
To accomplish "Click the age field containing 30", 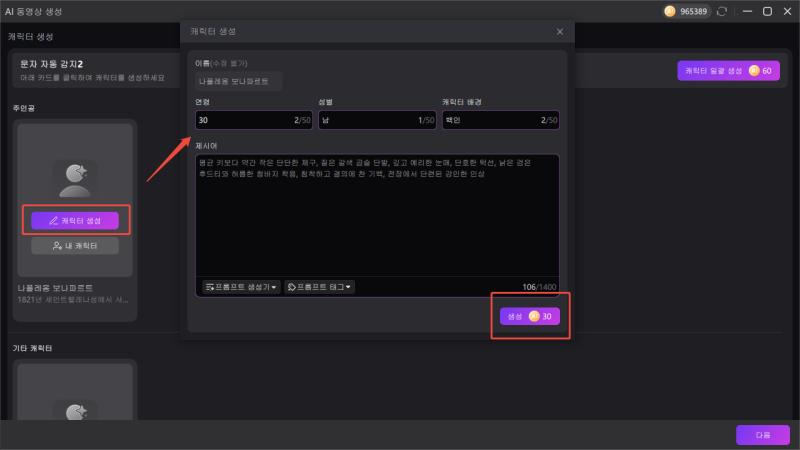I will point(254,120).
